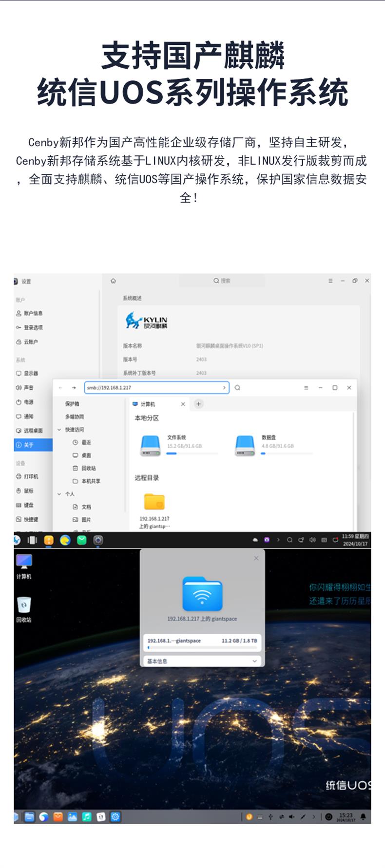This screenshot has width=385, height=868.
Task: Open the 数据盘 drive icon
Action: (x=245, y=445)
